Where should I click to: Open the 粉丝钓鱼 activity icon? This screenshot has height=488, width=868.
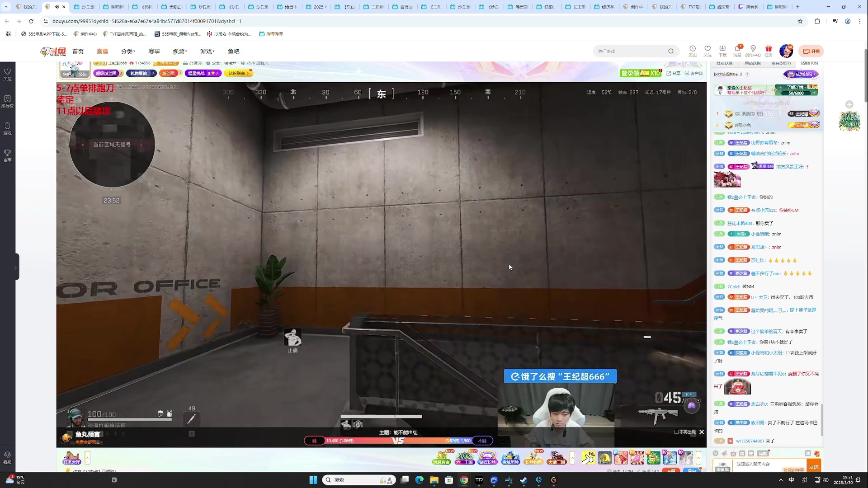(x=533, y=458)
